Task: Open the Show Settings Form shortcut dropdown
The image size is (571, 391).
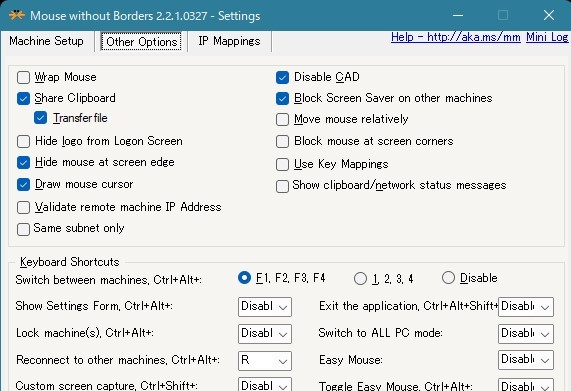Action: 265,307
